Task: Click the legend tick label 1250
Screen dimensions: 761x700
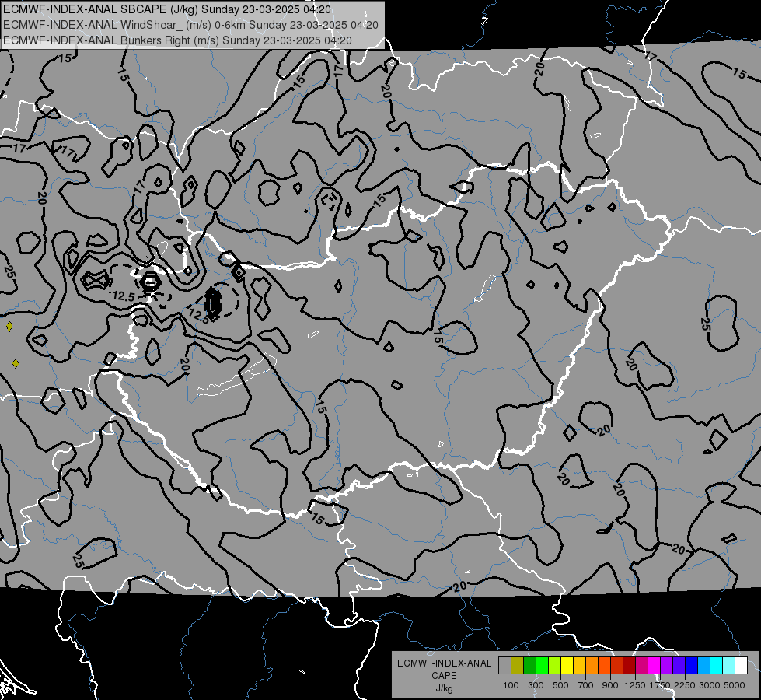Action: (635, 685)
